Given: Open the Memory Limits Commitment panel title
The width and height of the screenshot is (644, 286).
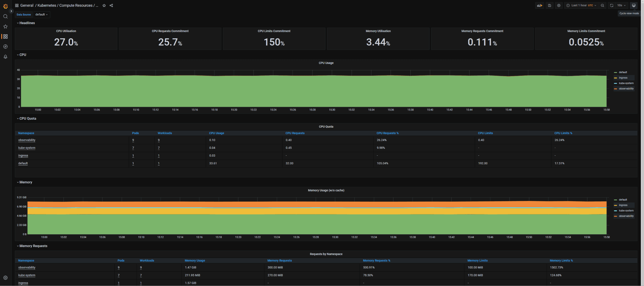Looking at the screenshot, I should click(x=586, y=31).
